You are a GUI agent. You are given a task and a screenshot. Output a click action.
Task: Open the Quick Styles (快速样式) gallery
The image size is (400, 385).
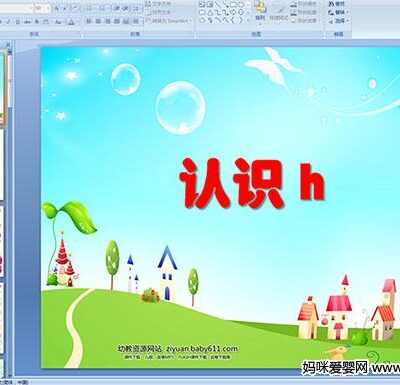pos(279,13)
